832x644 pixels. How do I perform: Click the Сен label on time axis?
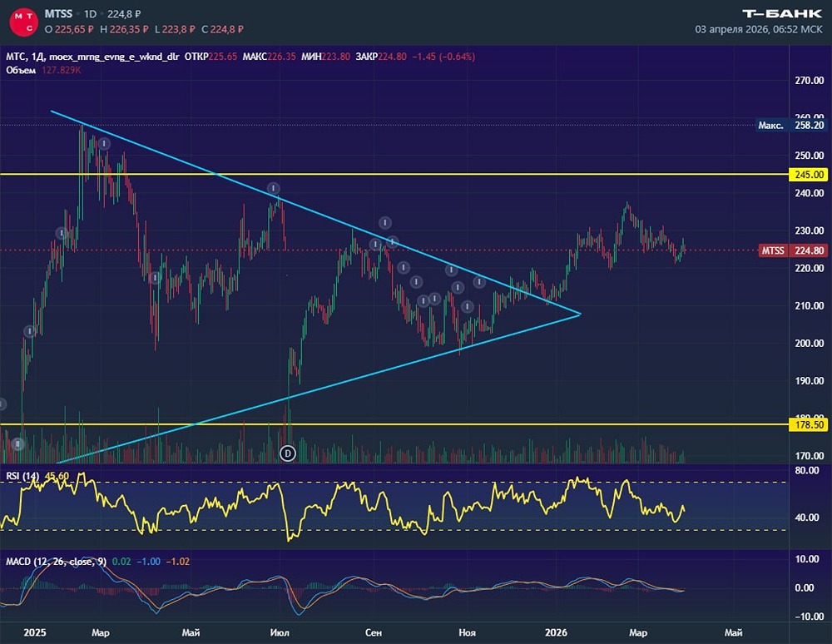coord(374,632)
